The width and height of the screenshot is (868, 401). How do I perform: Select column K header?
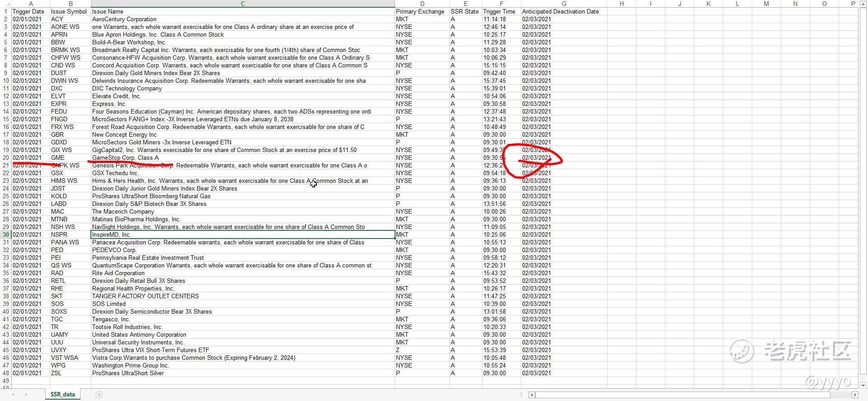pos(708,4)
